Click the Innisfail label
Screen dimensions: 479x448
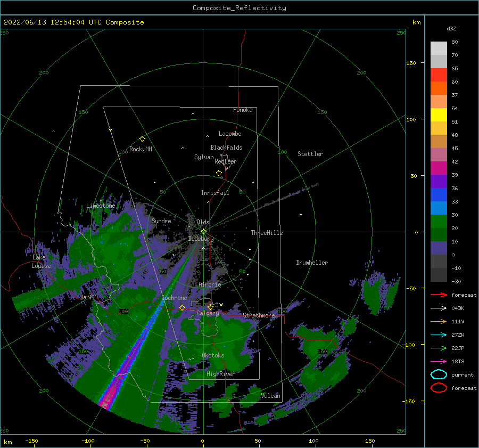[x=215, y=193]
